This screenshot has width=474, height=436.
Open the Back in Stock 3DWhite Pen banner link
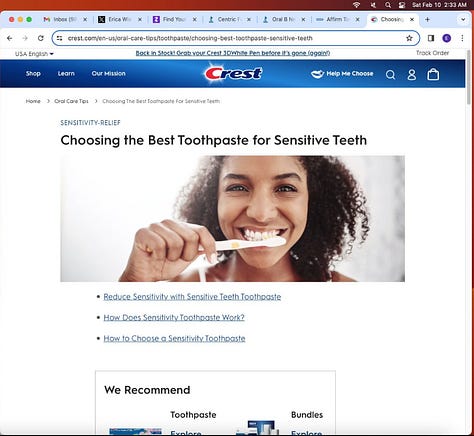pos(233,53)
